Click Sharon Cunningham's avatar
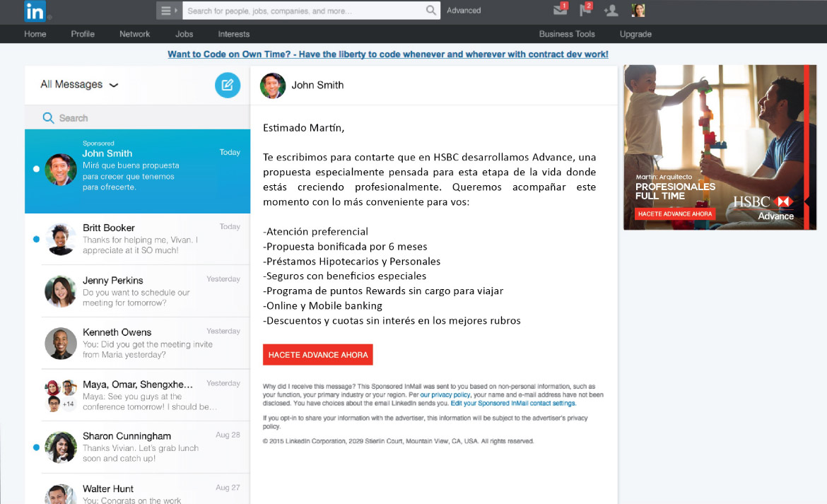This screenshot has height=504, width=827. pos(61,447)
